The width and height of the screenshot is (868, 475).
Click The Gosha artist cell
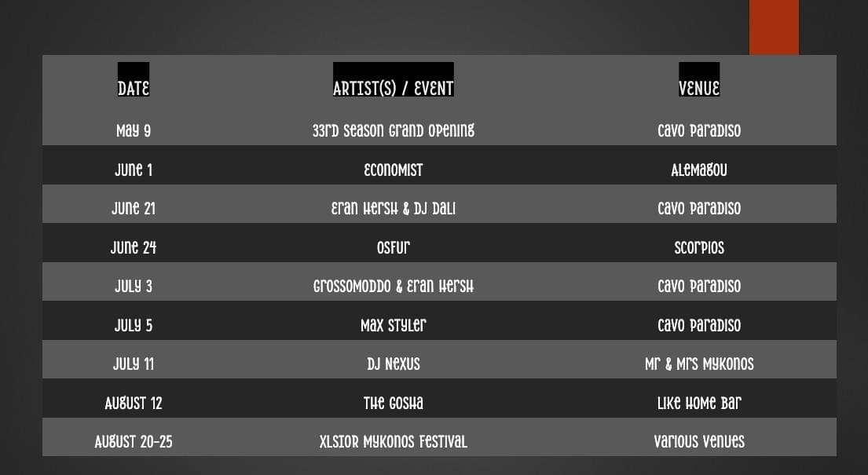tap(393, 403)
